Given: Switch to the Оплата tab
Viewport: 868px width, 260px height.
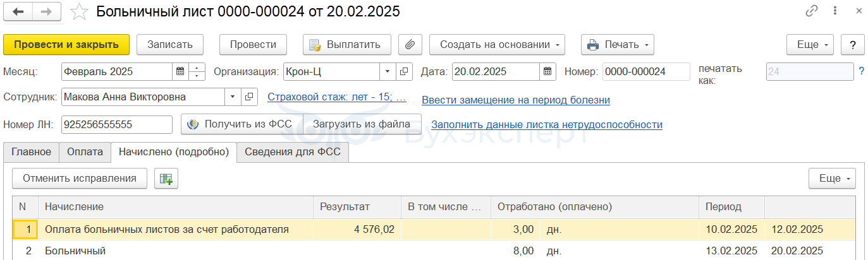Looking at the screenshot, I should pyautogui.click(x=85, y=151).
